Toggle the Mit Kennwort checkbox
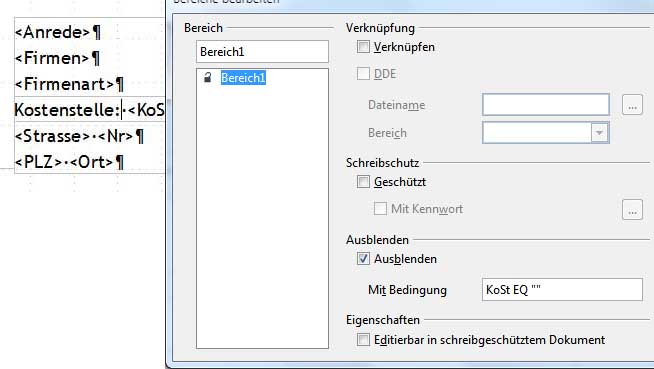Image resolution: width=654 pixels, height=369 pixels. (380, 208)
